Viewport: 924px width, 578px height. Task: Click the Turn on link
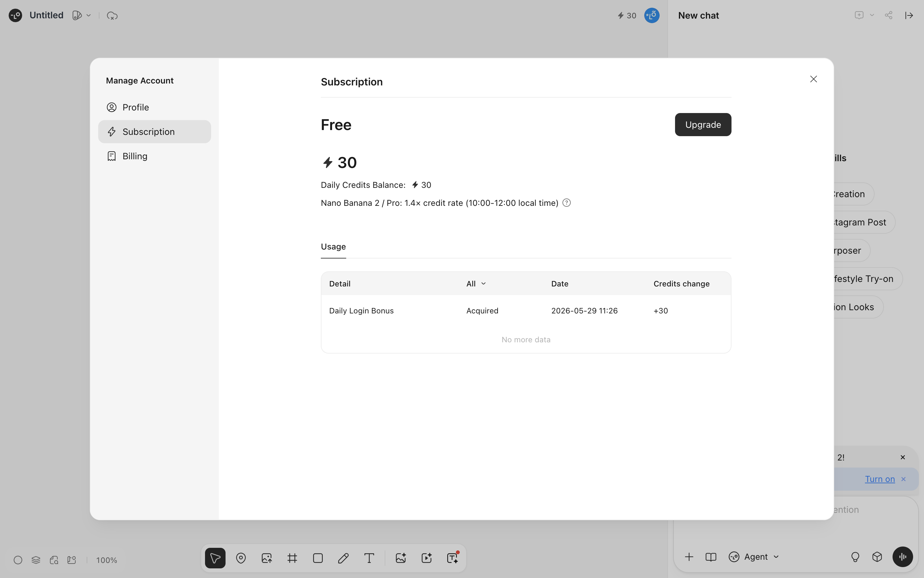tap(880, 479)
